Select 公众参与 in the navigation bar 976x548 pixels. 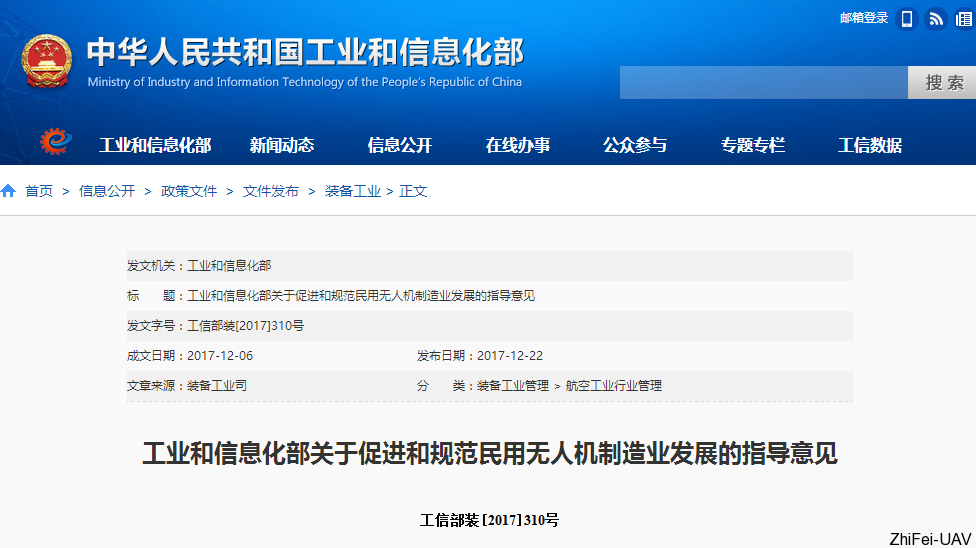tap(635, 145)
